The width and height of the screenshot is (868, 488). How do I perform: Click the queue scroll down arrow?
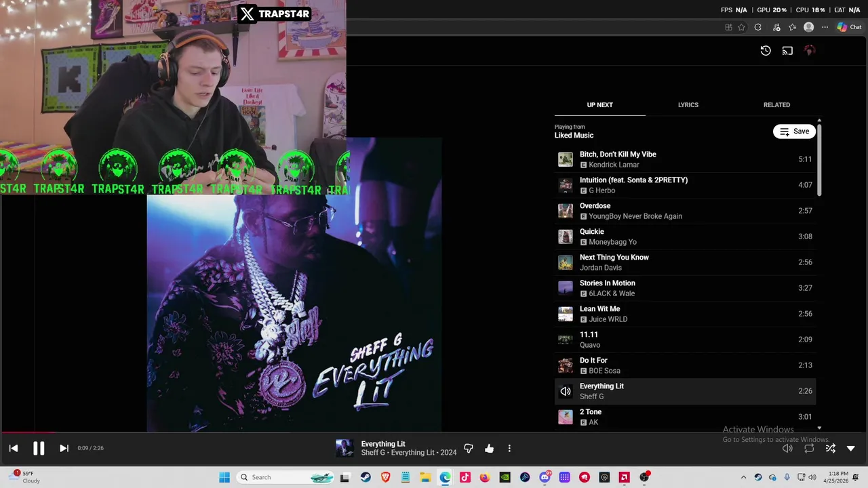tap(819, 428)
